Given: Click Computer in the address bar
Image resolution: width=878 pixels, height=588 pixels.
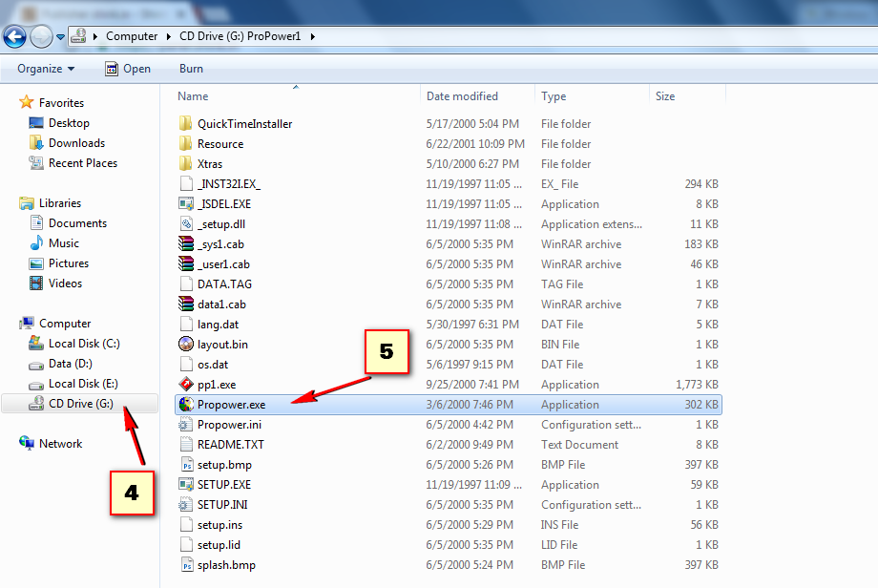Looking at the screenshot, I should (x=132, y=36).
